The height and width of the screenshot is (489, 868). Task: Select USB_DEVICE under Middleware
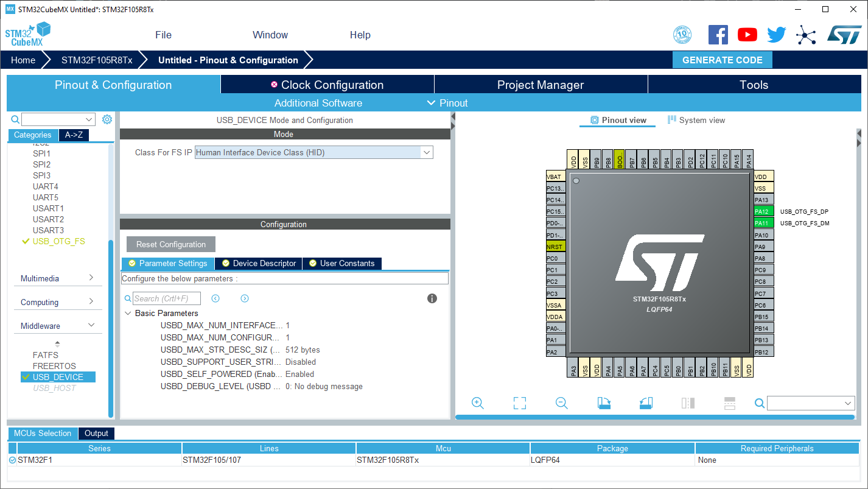[x=58, y=377]
